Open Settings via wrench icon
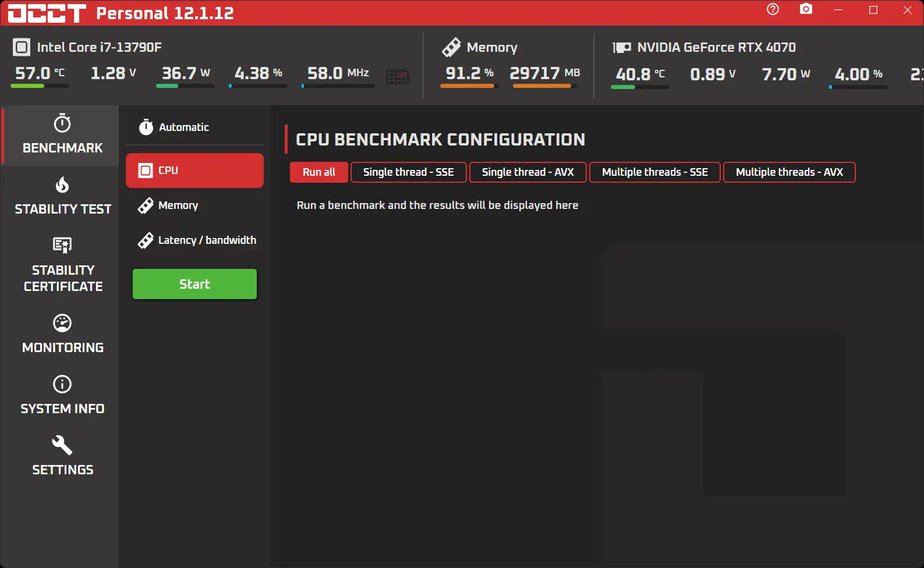The width and height of the screenshot is (924, 568). click(x=62, y=445)
